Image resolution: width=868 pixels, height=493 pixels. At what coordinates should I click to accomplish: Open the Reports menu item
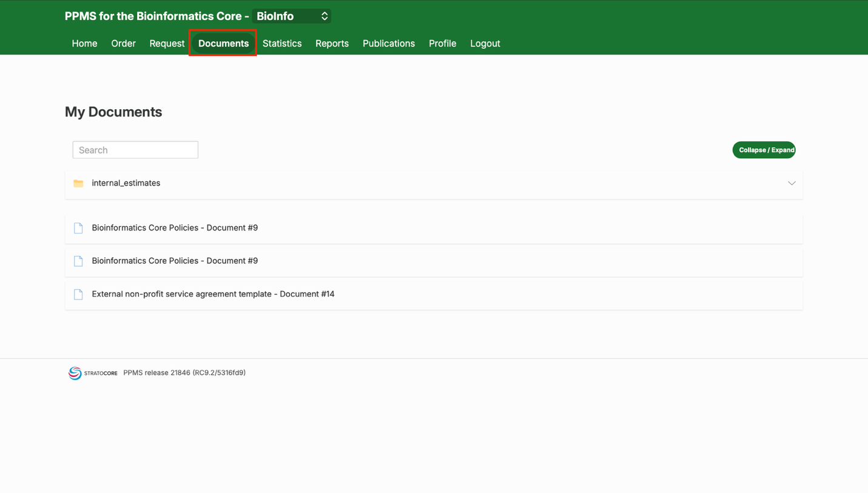332,44
